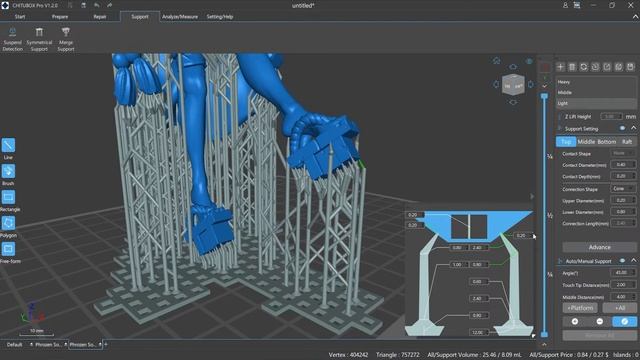Select the Bottom support section tab
This screenshot has height=360, width=640.
[x=607, y=142]
